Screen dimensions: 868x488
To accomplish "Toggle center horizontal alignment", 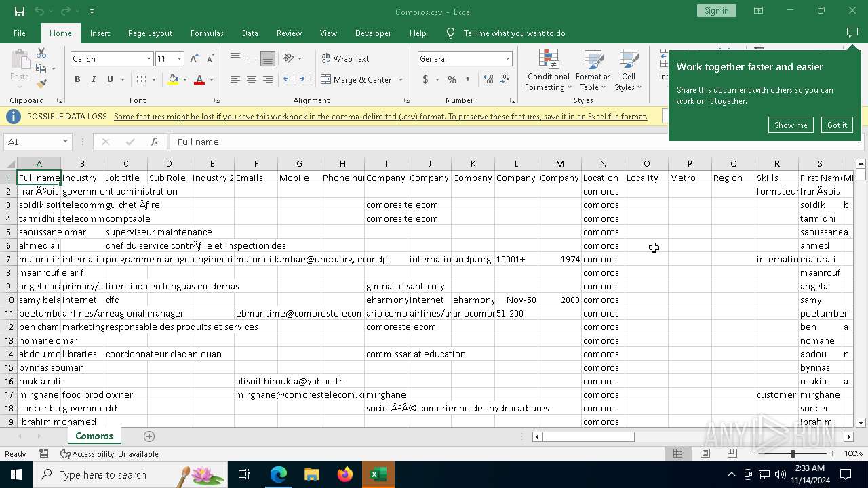I will (252, 79).
